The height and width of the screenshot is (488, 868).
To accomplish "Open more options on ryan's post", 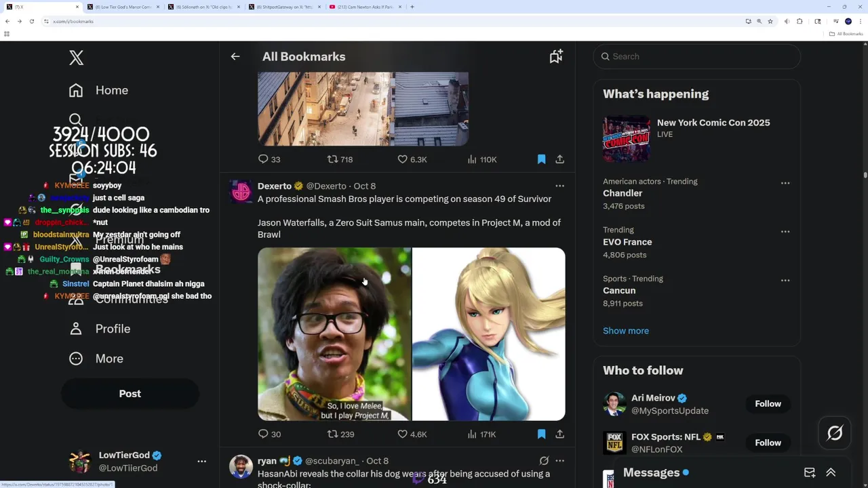I will coord(559,461).
